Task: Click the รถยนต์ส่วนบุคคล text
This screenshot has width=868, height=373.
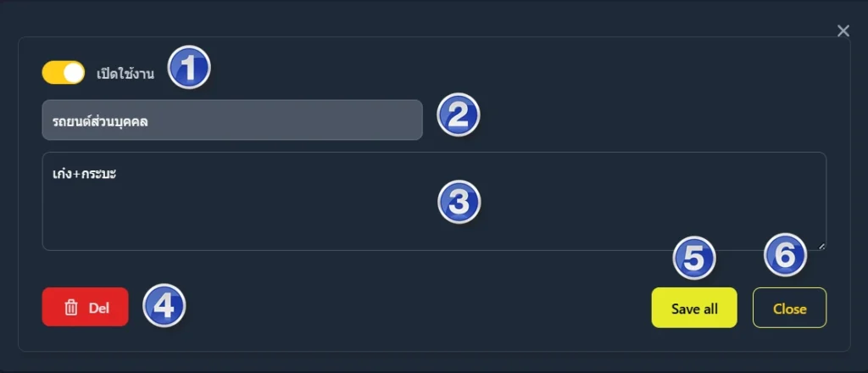Action: tap(107, 120)
